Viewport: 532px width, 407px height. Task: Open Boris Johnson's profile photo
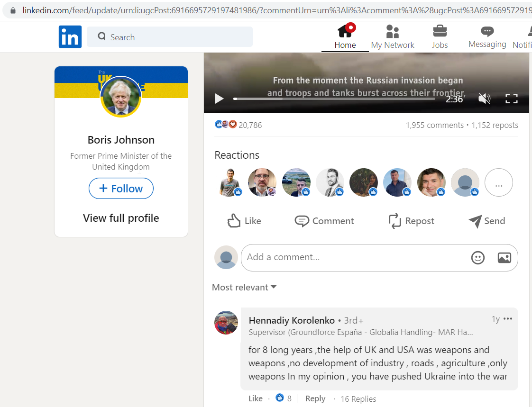pyautogui.click(x=121, y=97)
